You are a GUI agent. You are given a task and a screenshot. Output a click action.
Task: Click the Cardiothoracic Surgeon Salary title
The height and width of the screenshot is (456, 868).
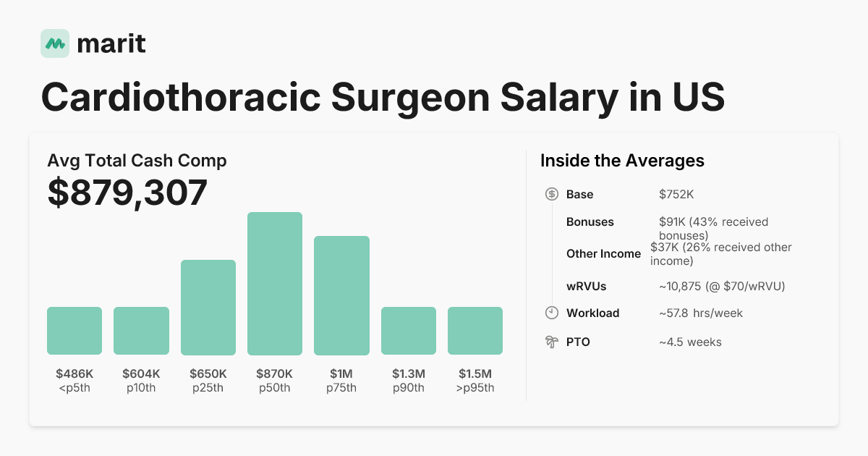tap(383, 97)
